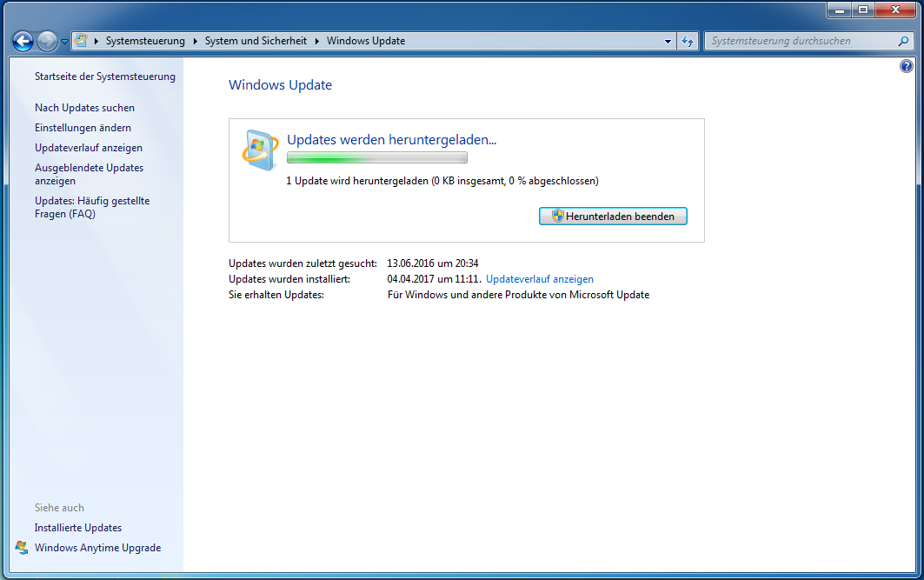Viewport: 924px width, 580px height.
Task: Click the green download progress bar
Action: [377, 157]
